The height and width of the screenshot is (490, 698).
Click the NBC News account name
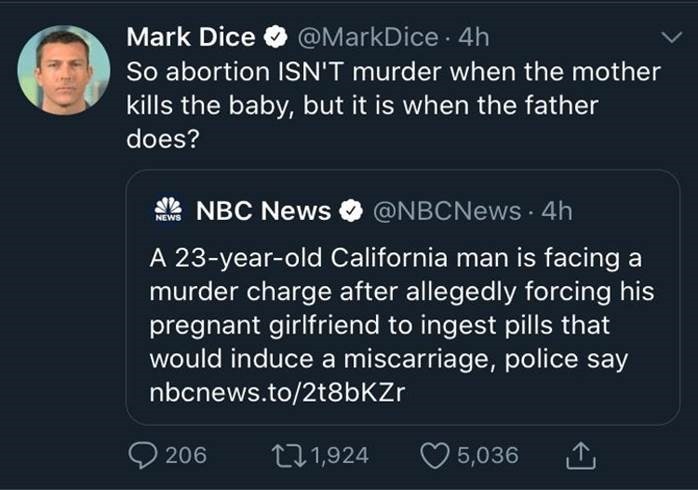click(x=263, y=211)
